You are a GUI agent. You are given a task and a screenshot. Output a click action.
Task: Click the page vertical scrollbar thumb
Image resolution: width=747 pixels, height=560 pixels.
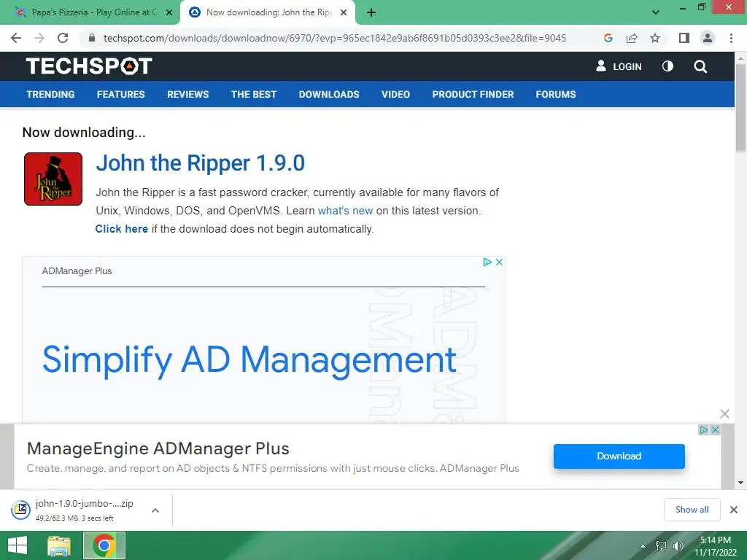pos(740,108)
